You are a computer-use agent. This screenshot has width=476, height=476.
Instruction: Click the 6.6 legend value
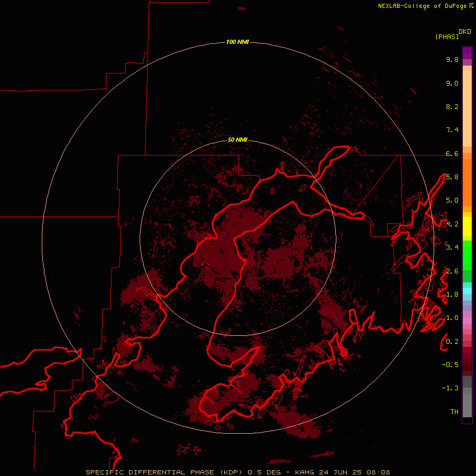pos(452,153)
